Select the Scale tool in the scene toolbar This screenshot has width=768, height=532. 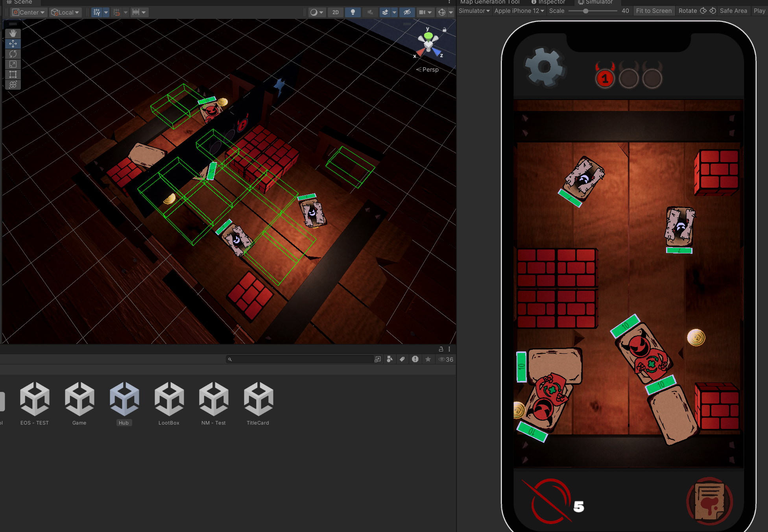13,64
